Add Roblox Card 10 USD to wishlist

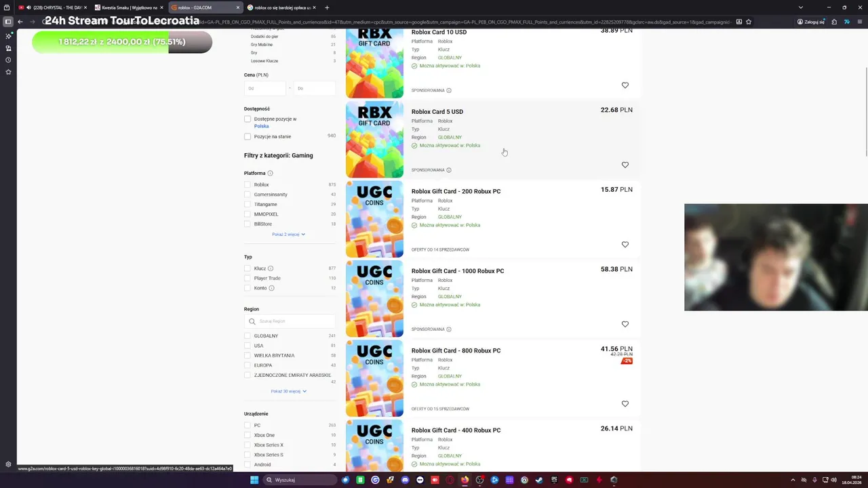(625, 85)
